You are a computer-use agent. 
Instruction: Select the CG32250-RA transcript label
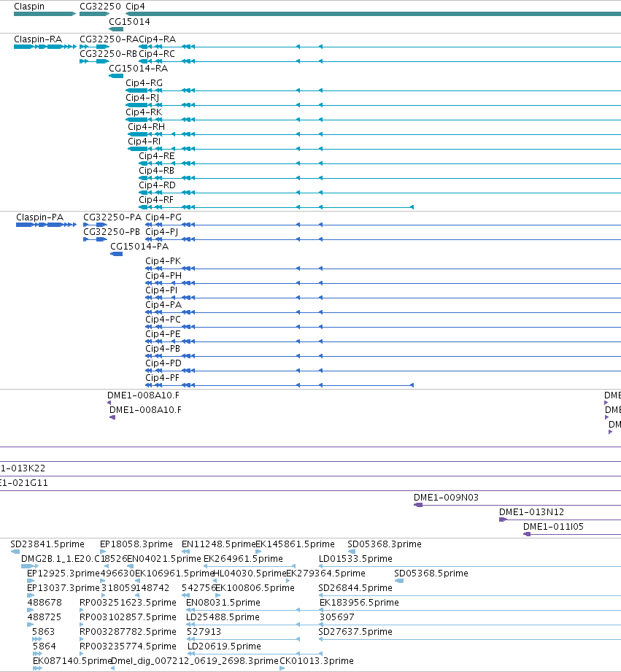(109, 39)
